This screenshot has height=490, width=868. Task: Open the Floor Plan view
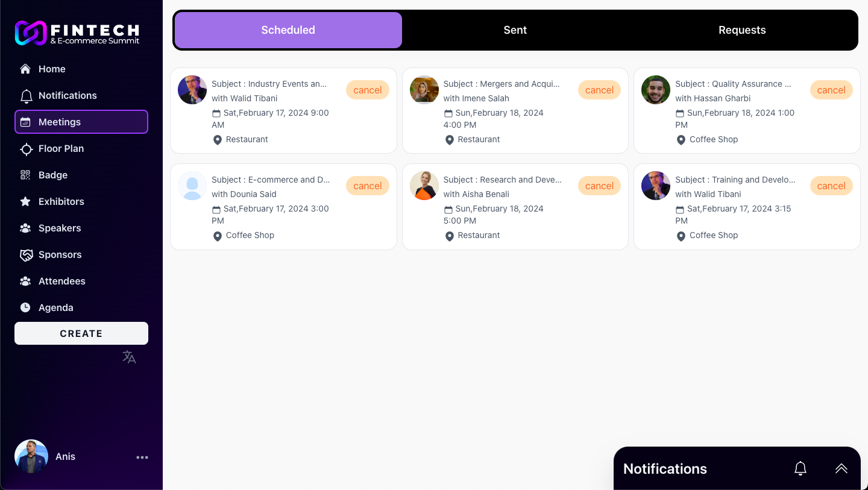61,148
